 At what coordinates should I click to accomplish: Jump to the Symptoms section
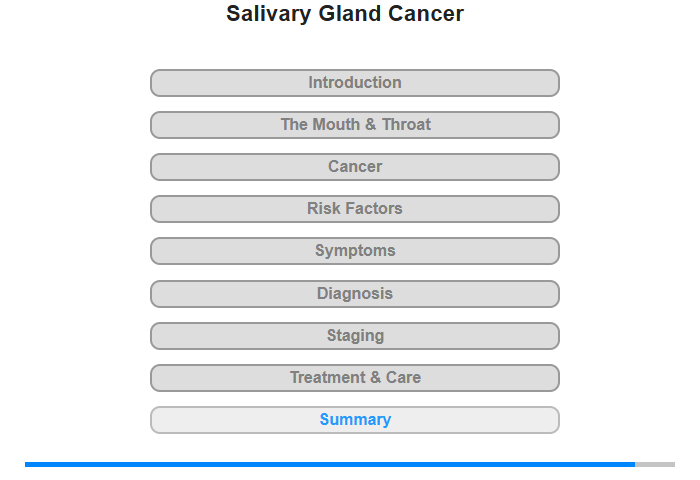(355, 251)
